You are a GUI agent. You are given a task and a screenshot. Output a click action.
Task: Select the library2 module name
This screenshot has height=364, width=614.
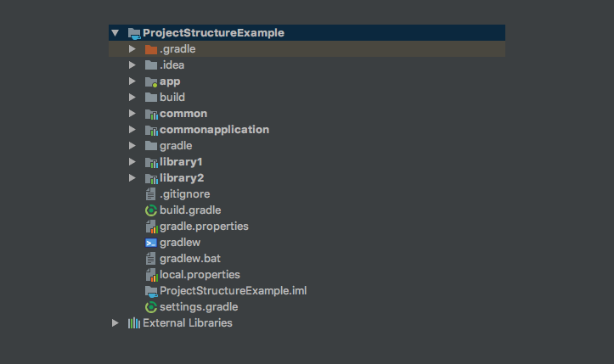[182, 178]
